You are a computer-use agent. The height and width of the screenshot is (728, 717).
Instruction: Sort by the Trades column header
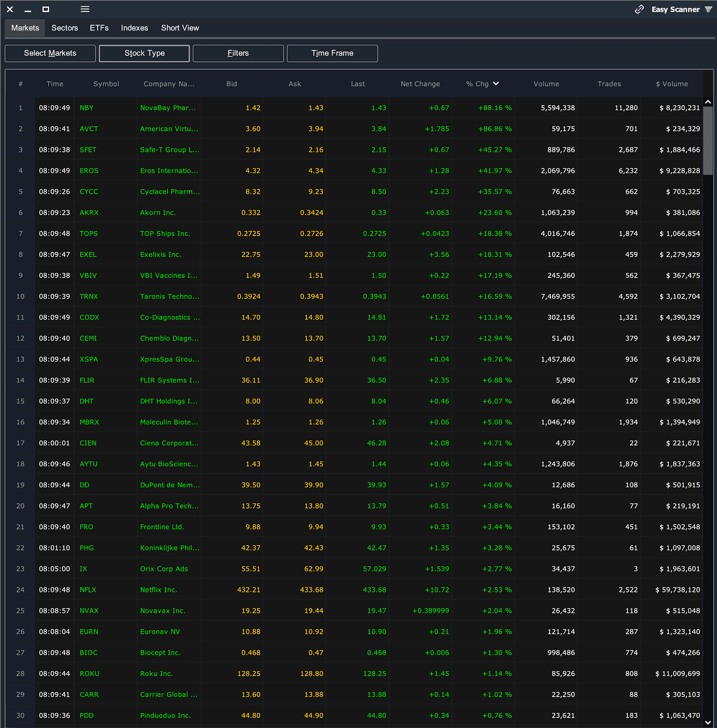click(609, 84)
